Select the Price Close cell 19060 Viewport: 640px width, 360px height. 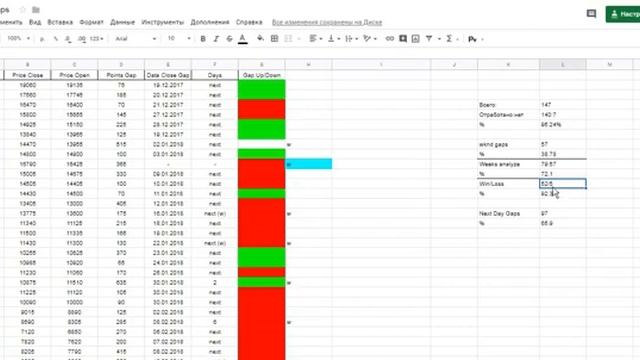pyautogui.click(x=27, y=85)
